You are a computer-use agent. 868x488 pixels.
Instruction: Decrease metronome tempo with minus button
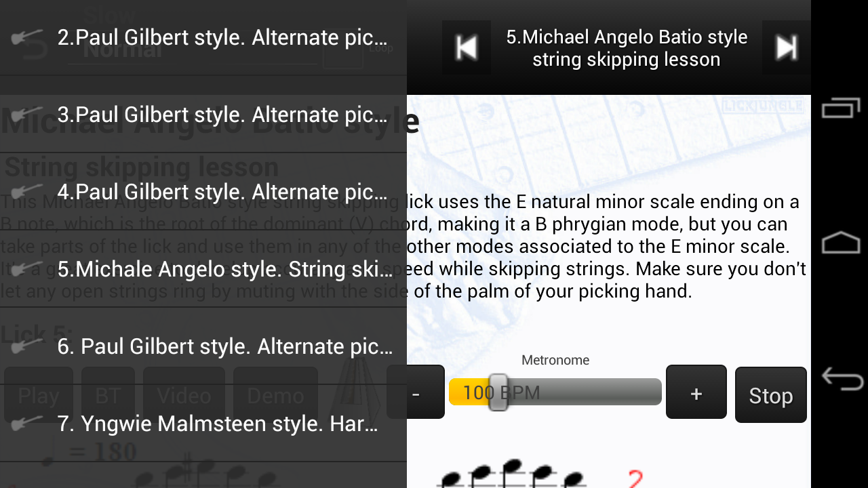pos(416,392)
